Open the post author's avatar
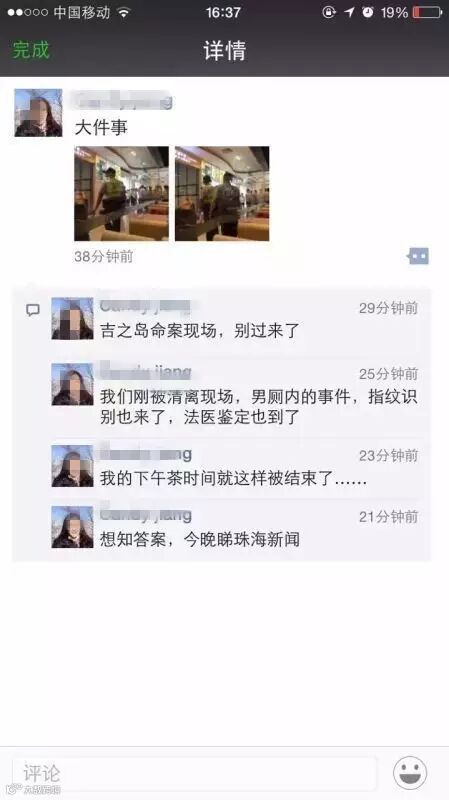 (38, 113)
